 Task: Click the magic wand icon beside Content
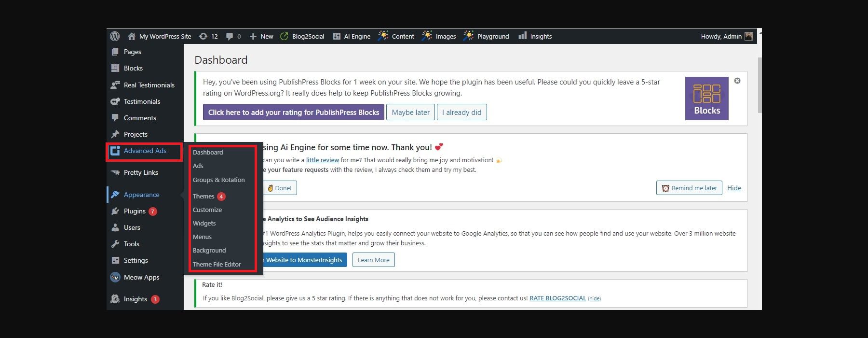pyautogui.click(x=383, y=36)
